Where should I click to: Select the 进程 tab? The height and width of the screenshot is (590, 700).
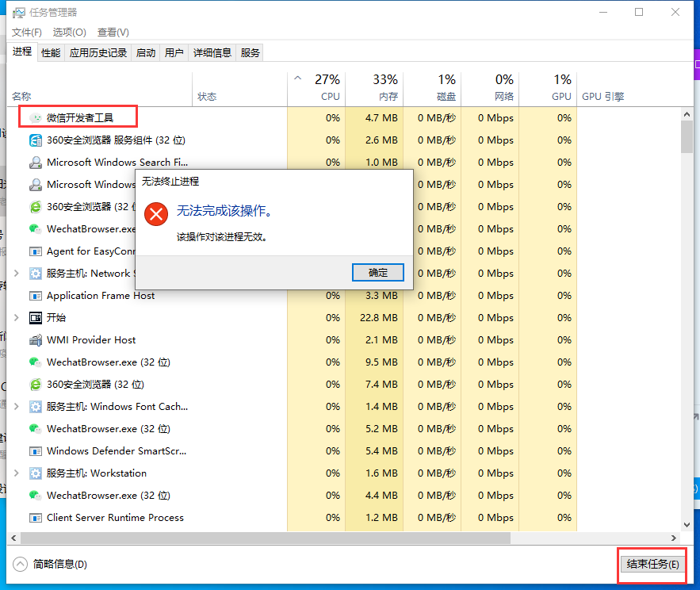(22, 52)
